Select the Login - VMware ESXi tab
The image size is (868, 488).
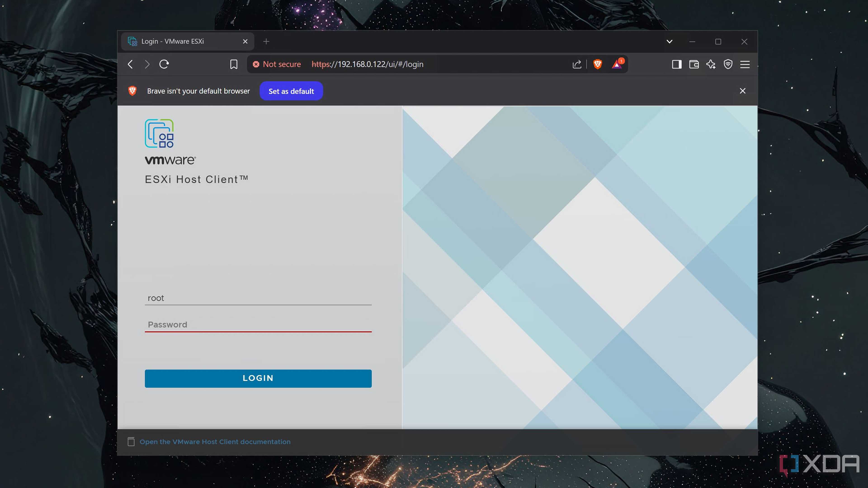(x=187, y=41)
